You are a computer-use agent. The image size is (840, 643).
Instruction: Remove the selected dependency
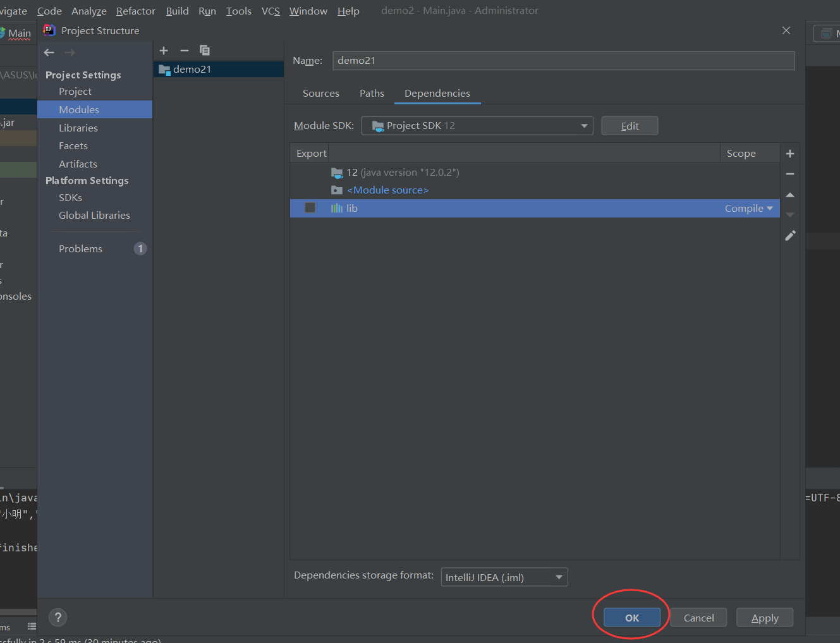(x=790, y=174)
